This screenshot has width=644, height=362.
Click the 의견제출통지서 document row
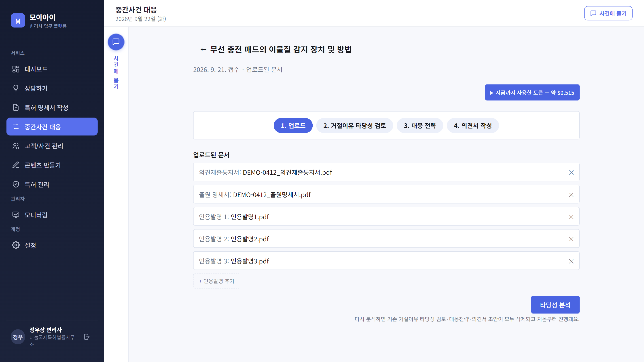386,172
